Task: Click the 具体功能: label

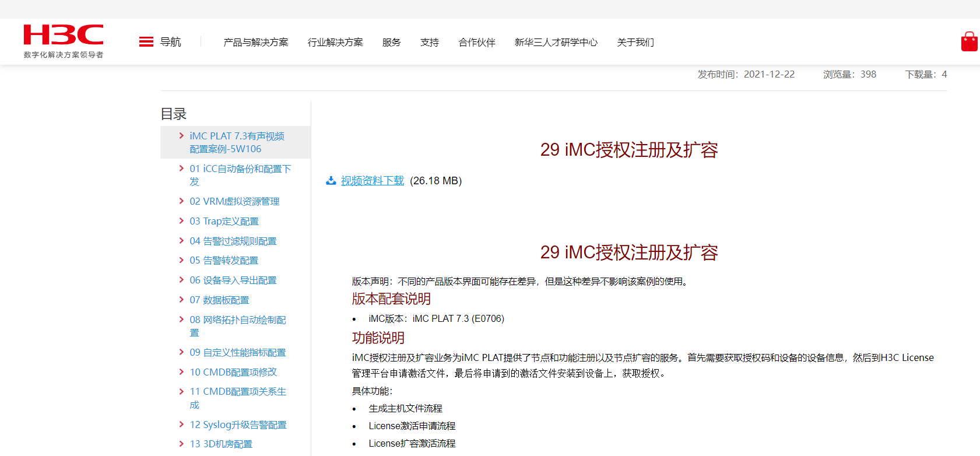Action: 373,391
